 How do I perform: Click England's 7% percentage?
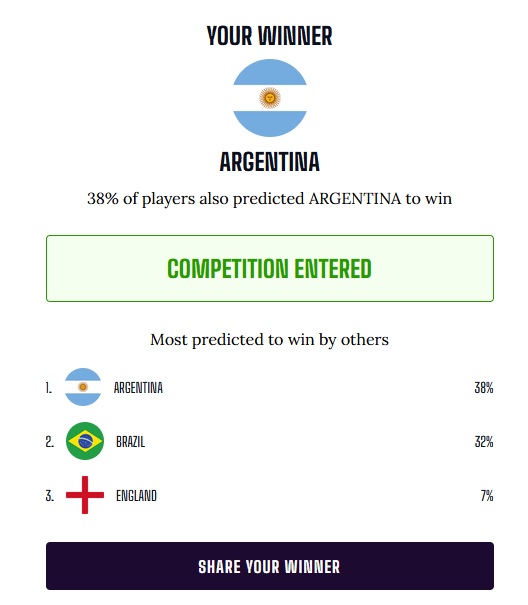tap(487, 495)
